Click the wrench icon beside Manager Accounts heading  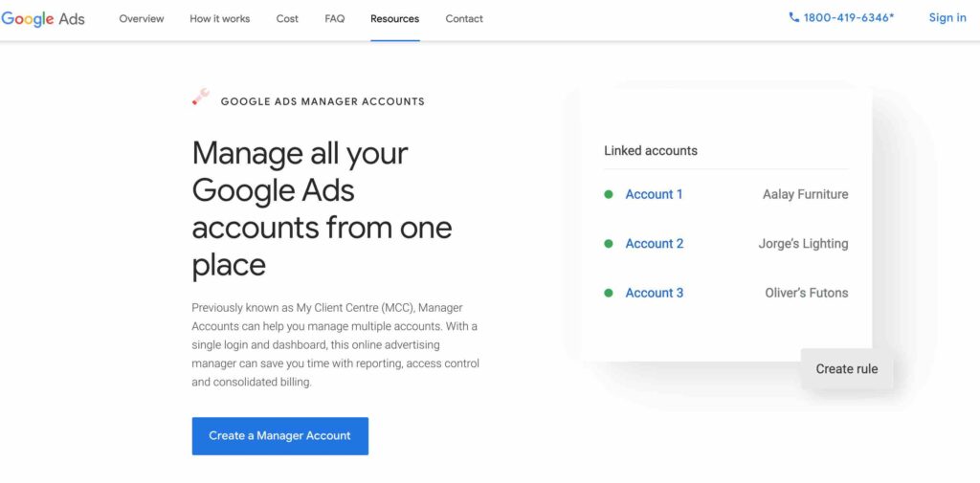click(x=201, y=97)
